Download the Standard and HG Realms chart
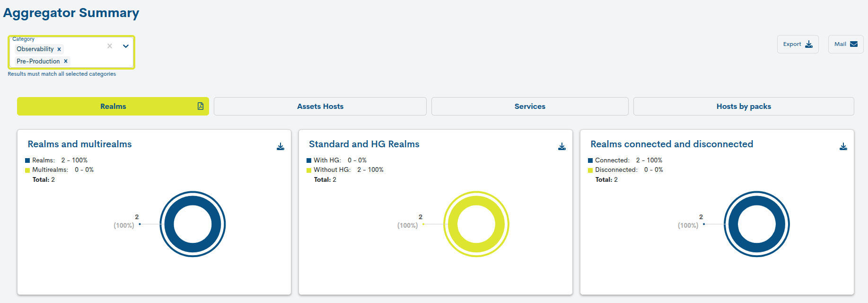 pos(562,147)
